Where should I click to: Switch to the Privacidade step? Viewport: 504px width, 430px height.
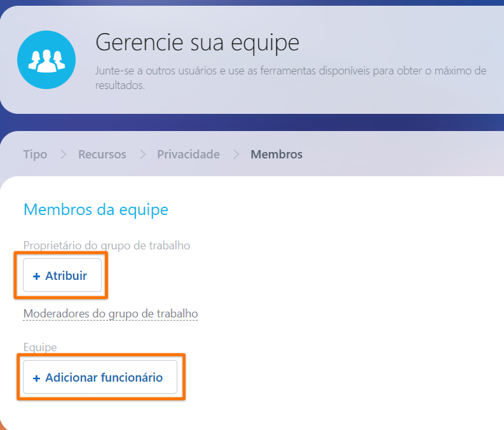point(188,155)
